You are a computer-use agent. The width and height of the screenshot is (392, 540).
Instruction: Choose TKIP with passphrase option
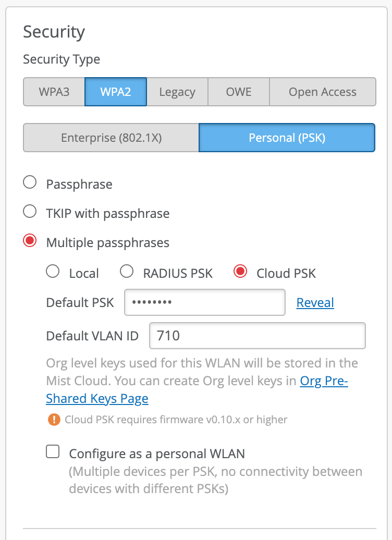(x=30, y=212)
